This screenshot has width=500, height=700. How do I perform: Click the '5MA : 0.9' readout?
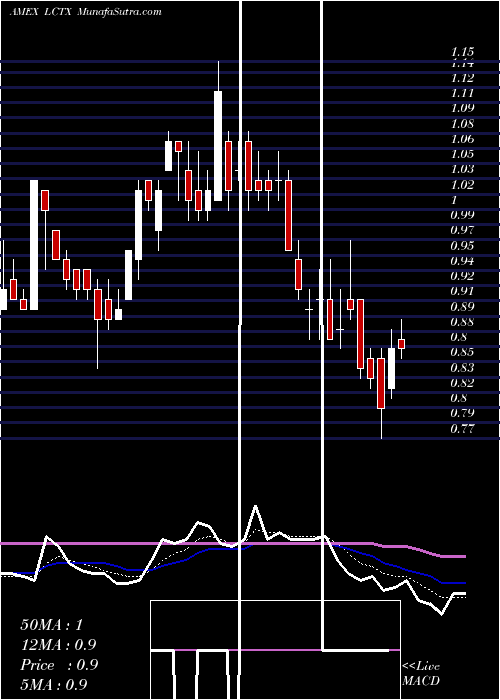click(54, 684)
